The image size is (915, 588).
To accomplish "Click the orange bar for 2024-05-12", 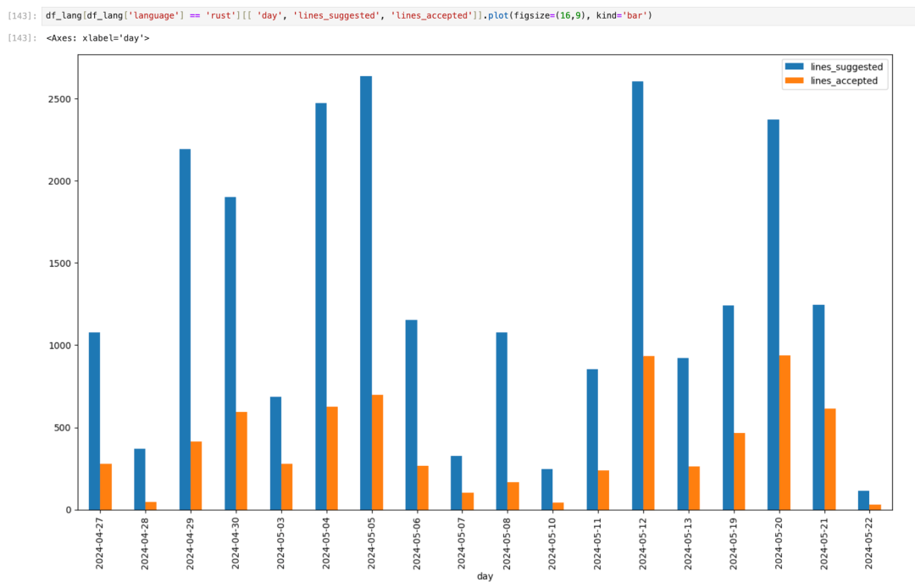I will click(648, 432).
